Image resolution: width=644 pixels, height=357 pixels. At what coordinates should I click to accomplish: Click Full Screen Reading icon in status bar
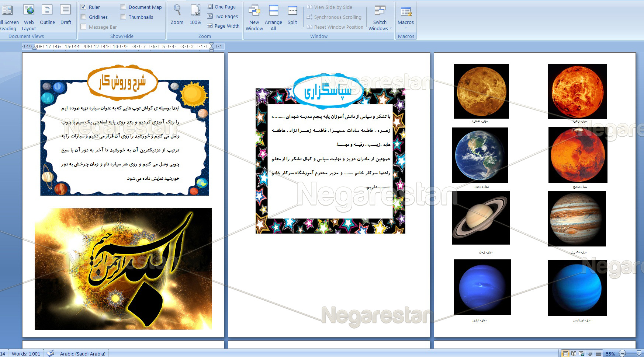point(574,354)
